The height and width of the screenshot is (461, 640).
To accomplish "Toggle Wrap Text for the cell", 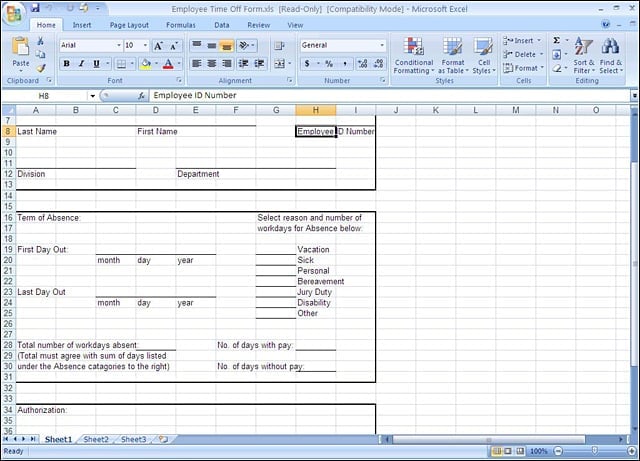I will point(280,46).
